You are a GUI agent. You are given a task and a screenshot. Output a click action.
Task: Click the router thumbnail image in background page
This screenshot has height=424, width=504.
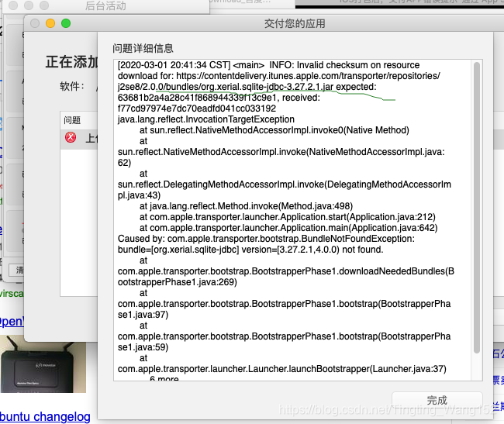pos(43,364)
